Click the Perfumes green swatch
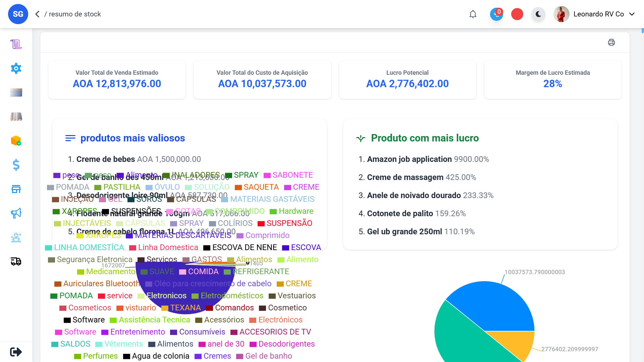644x362 pixels. [x=77, y=356]
